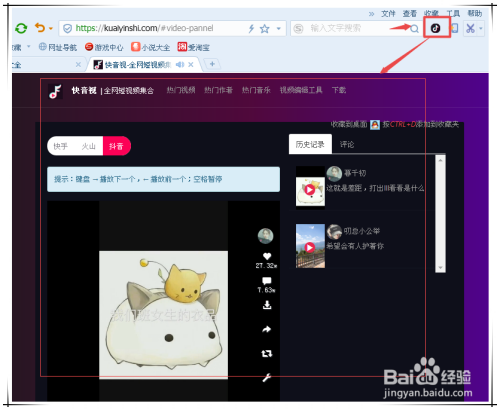500x410 pixels.
Task: Click avatar of the second history user
Action: pos(334,231)
